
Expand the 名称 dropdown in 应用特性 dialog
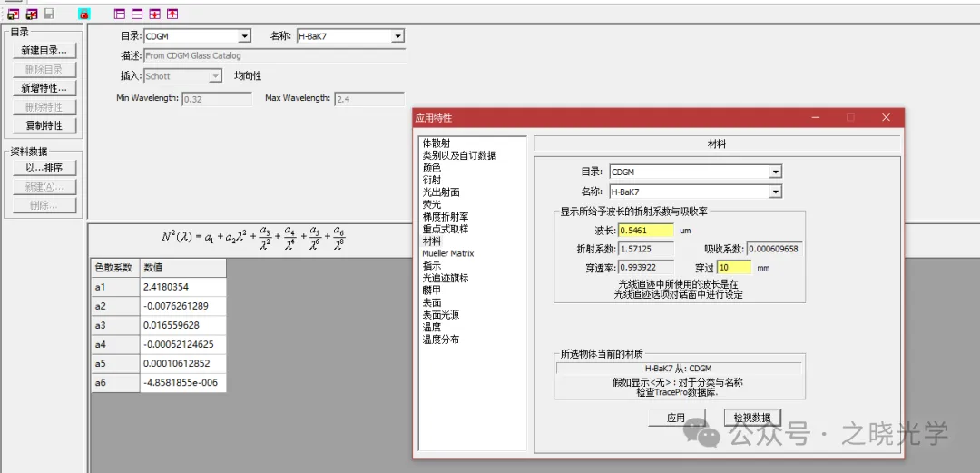coord(775,192)
